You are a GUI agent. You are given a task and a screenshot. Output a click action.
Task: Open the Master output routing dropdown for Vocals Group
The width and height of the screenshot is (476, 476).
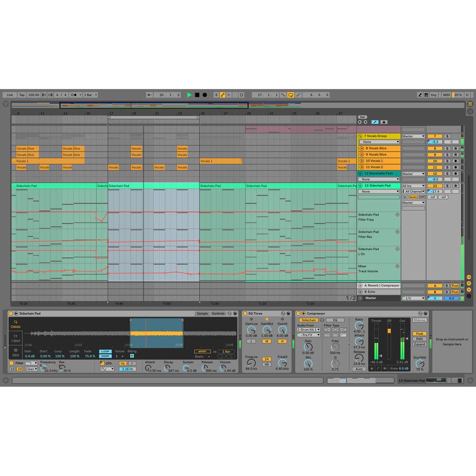(413, 136)
